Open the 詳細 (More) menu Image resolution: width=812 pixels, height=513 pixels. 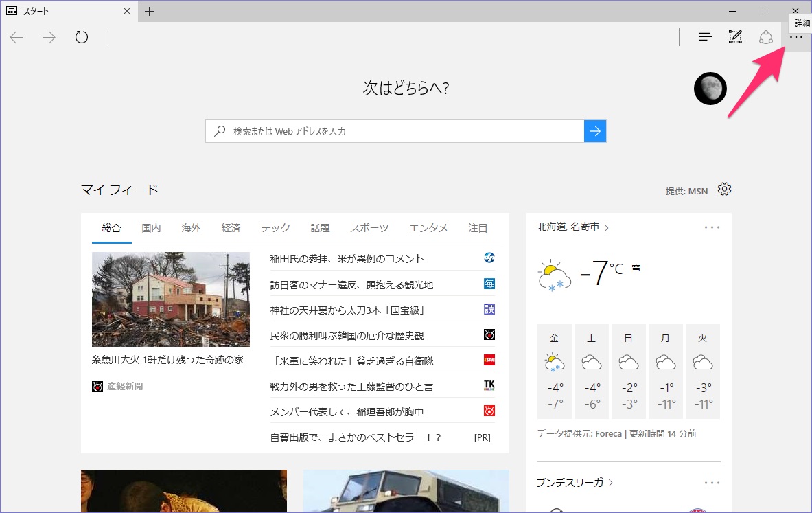[x=796, y=37]
